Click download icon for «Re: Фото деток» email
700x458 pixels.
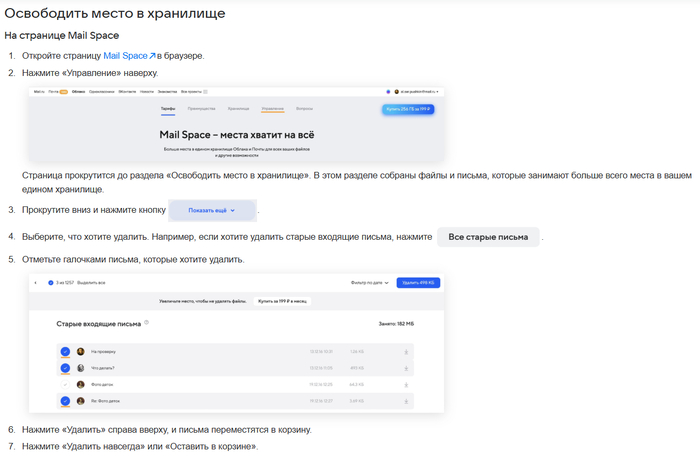(406, 401)
